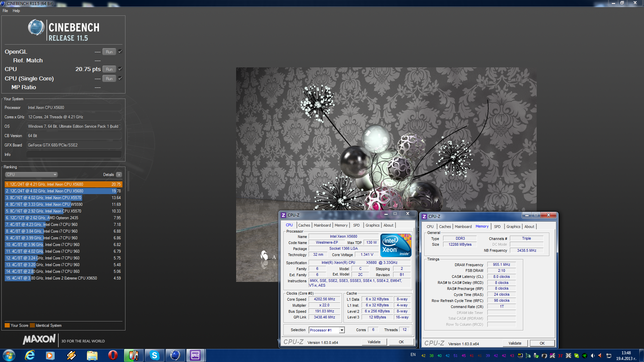The height and width of the screenshot is (362, 644).
Task: Open the thermometer temperature monitor icon
Action: 133,355
